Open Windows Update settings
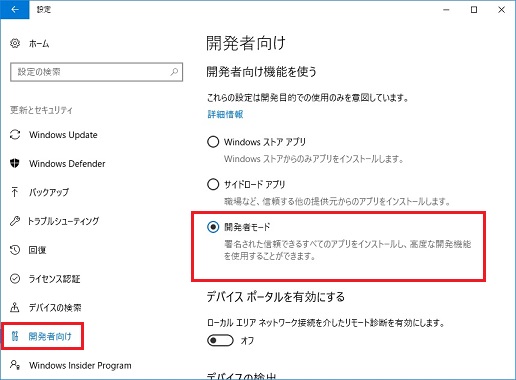516x380 pixels. point(63,135)
